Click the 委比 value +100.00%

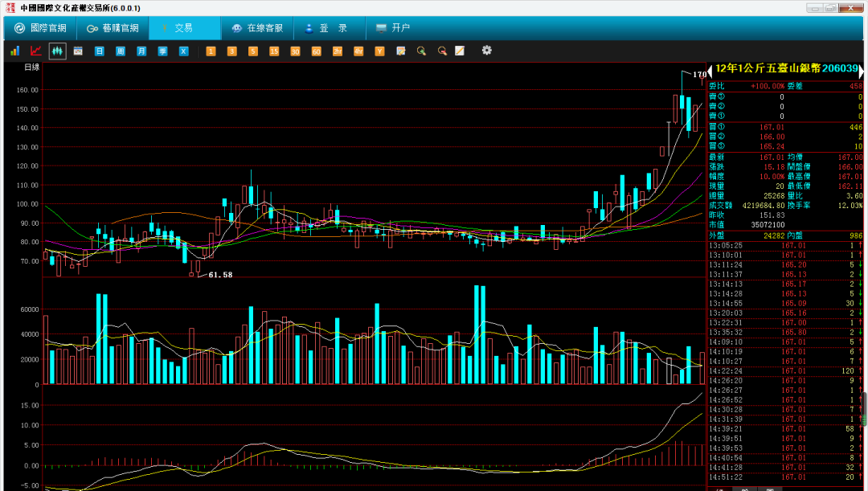768,86
